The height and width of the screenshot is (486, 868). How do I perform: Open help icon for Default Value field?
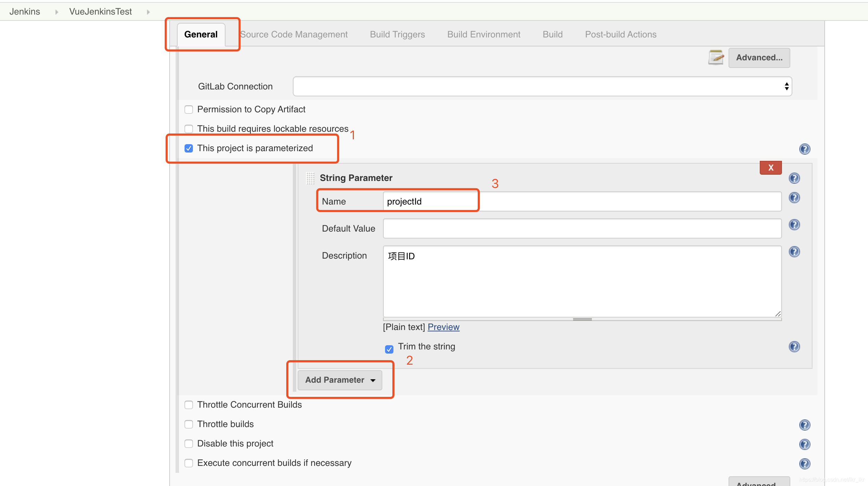point(794,225)
